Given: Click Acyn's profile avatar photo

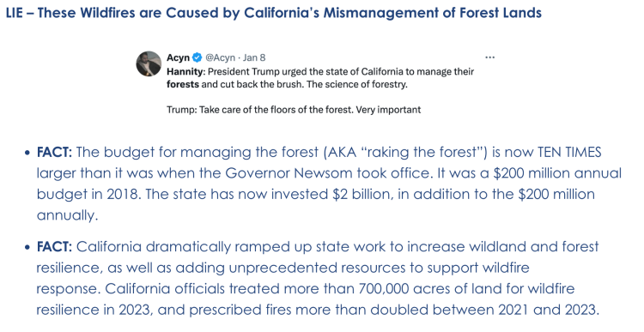Looking at the screenshot, I should click(x=149, y=63).
